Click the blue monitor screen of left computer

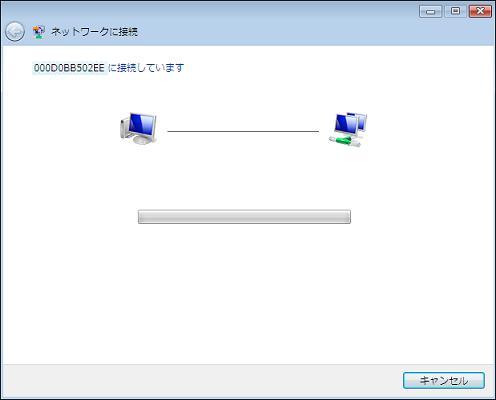pos(141,124)
